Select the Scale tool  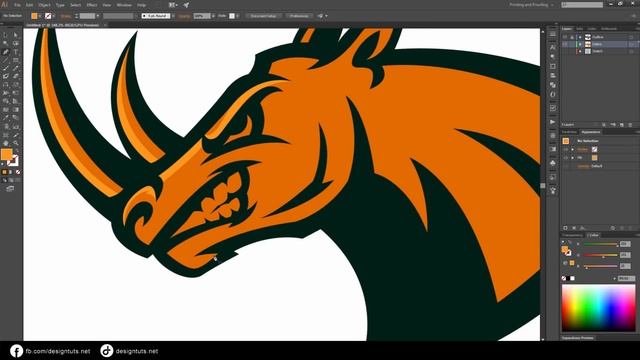click(16, 85)
